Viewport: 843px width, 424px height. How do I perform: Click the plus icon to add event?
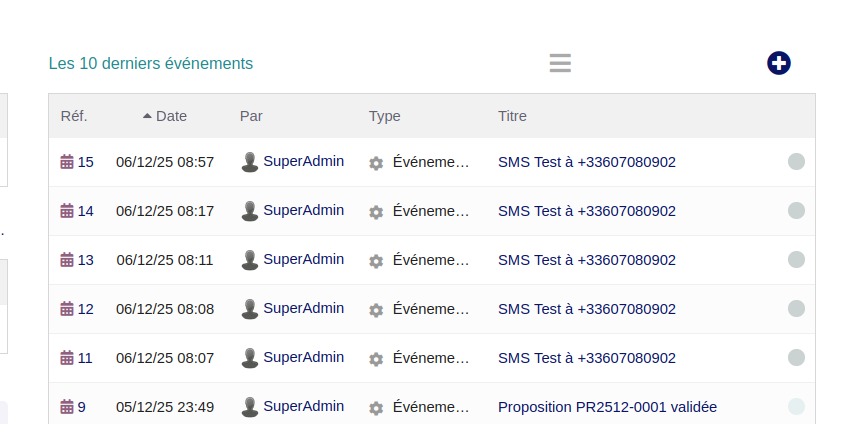pos(779,63)
